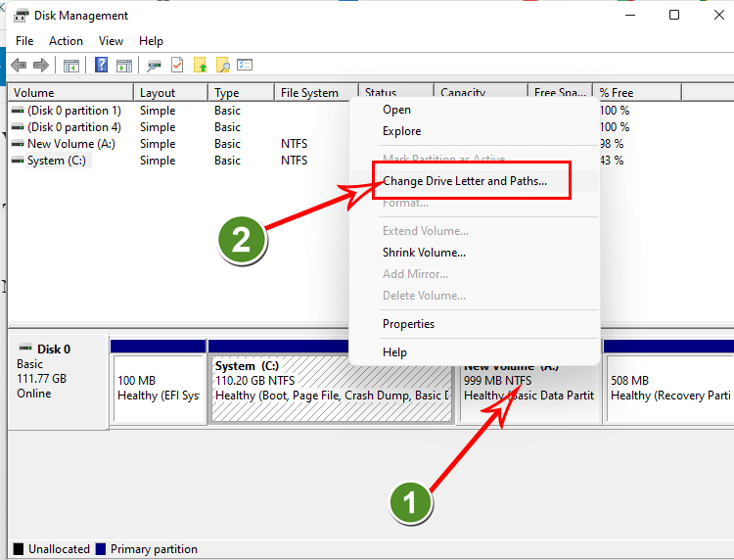Open Help via blue question mark icon

pyautogui.click(x=101, y=65)
